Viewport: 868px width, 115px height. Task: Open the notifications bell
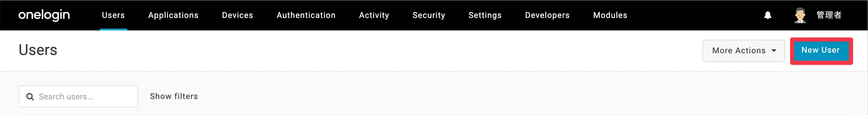point(768,15)
